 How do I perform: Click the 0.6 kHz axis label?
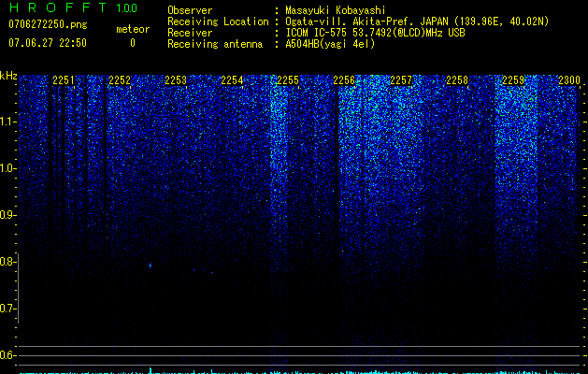(7, 355)
